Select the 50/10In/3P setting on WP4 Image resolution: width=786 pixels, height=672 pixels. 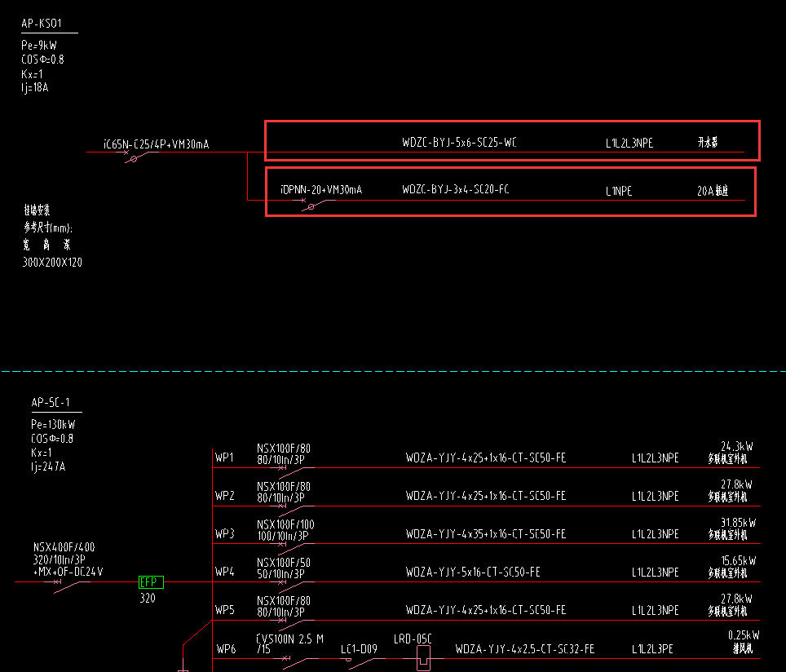[280, 574]
